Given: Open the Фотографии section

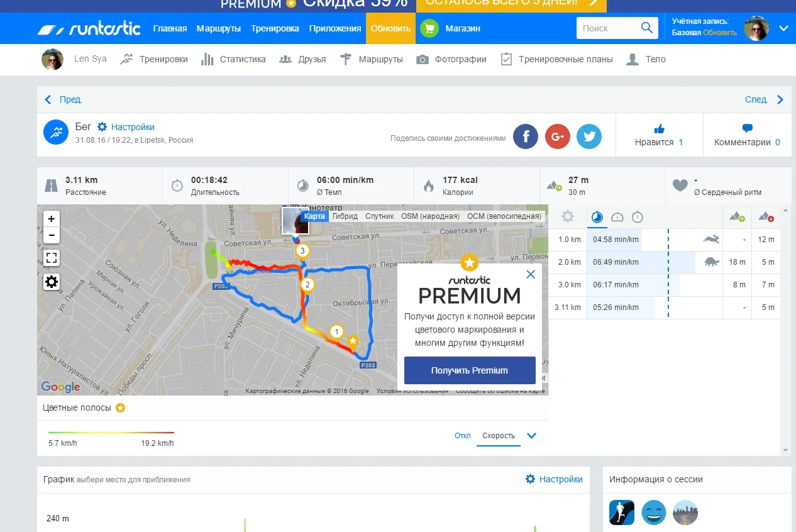Looking at the screenshot, I should pyautogui.click(x=451, y=59).
